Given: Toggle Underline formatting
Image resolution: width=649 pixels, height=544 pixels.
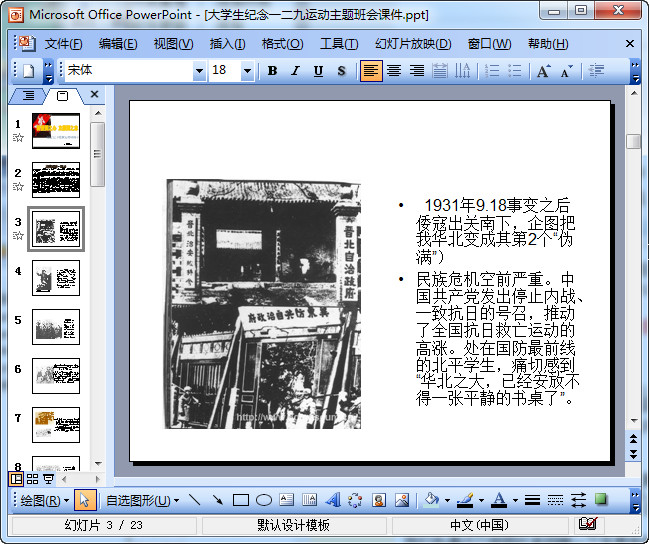Looking at the screenshot, I should tap(318, 71).
